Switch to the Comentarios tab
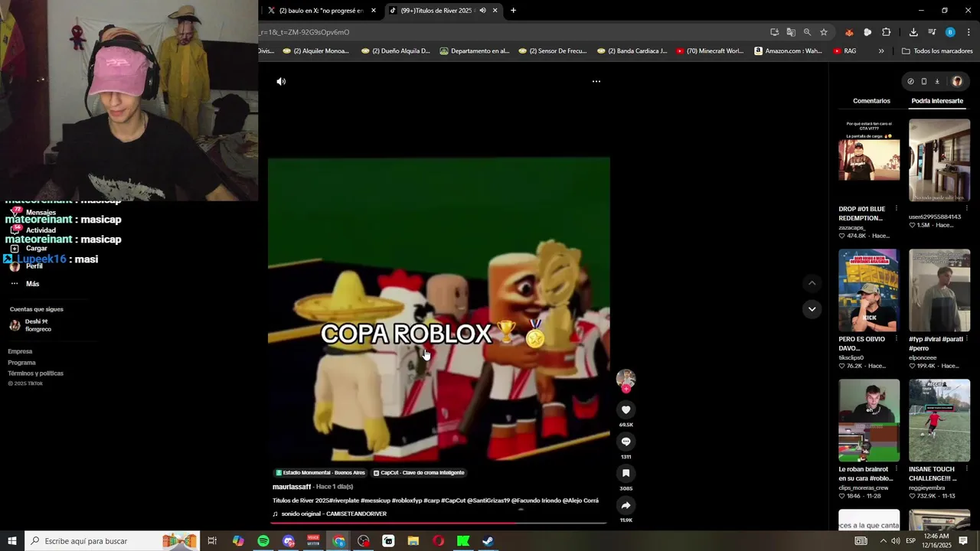 pyautogui.click(x=871, y=101)
